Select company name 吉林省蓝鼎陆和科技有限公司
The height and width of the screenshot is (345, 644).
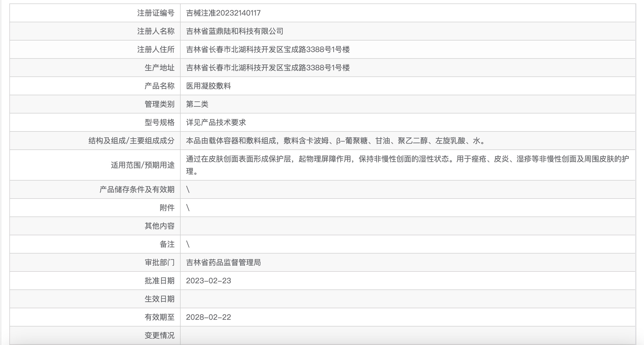235,31
